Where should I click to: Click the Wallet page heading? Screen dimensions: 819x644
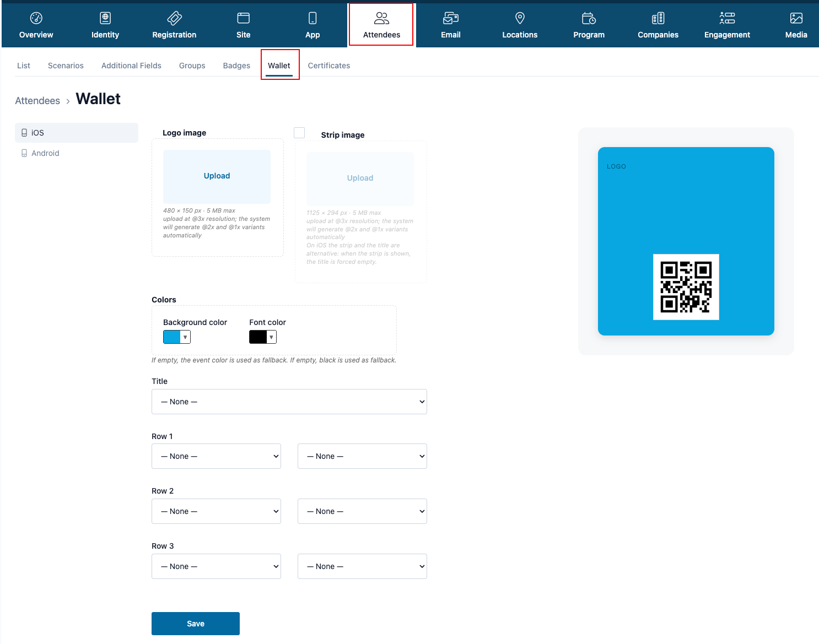(x=98, y=99)
